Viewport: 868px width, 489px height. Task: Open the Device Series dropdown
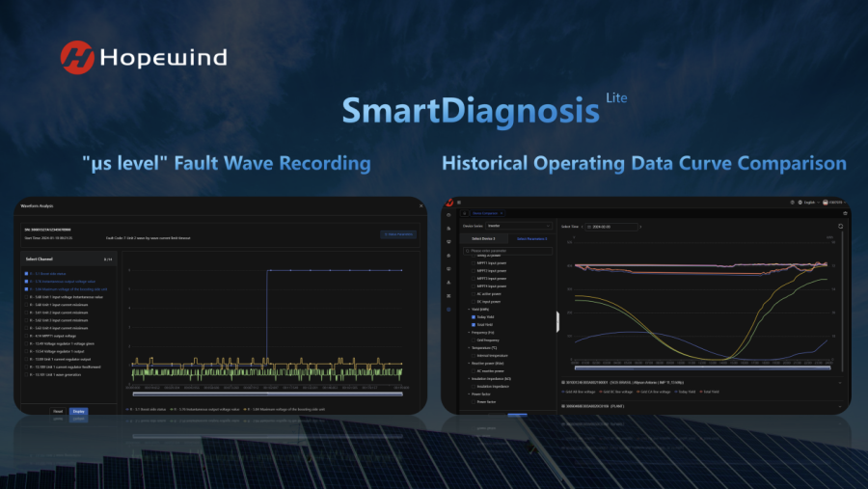(x=516, y=227)
